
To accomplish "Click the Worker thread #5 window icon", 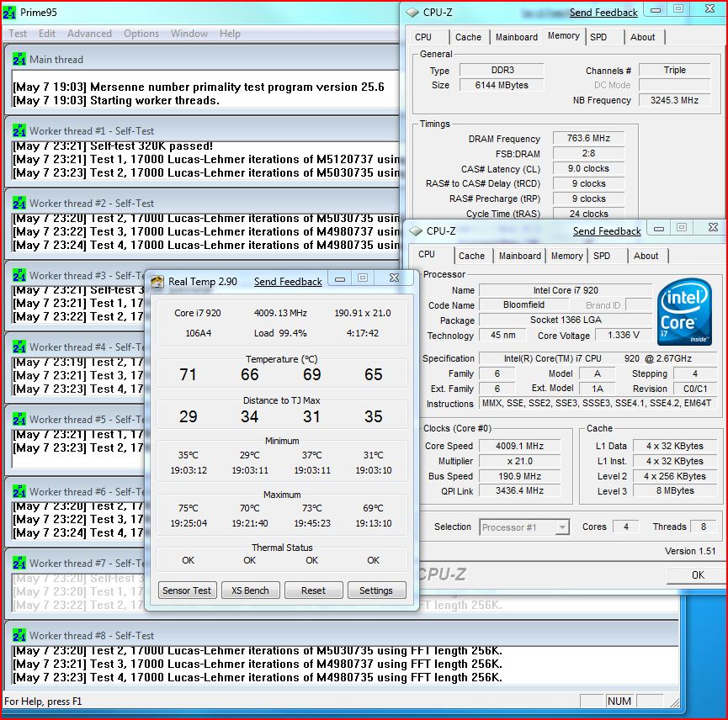I will (19, 419).
